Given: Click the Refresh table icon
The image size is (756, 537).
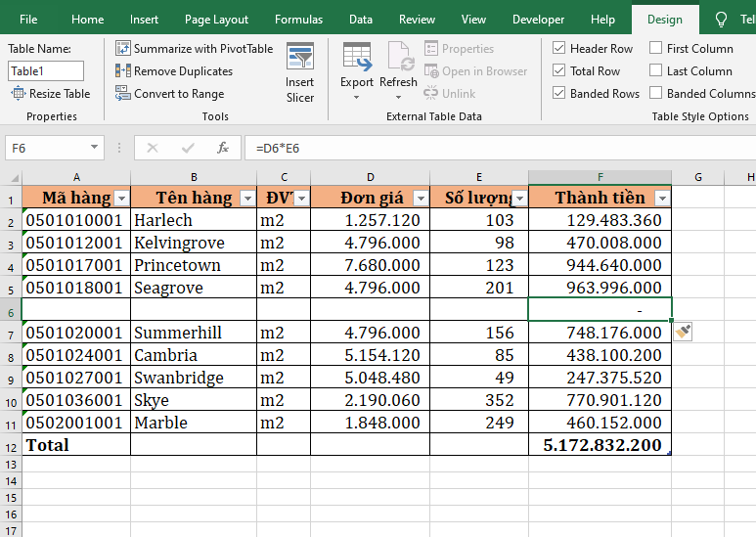Looking at the screenshot, I should 398,57.
